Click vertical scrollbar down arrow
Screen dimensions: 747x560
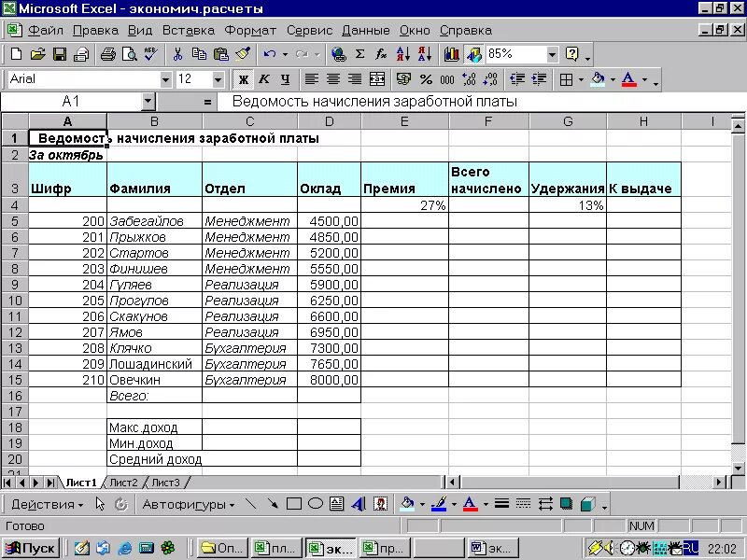738,469
